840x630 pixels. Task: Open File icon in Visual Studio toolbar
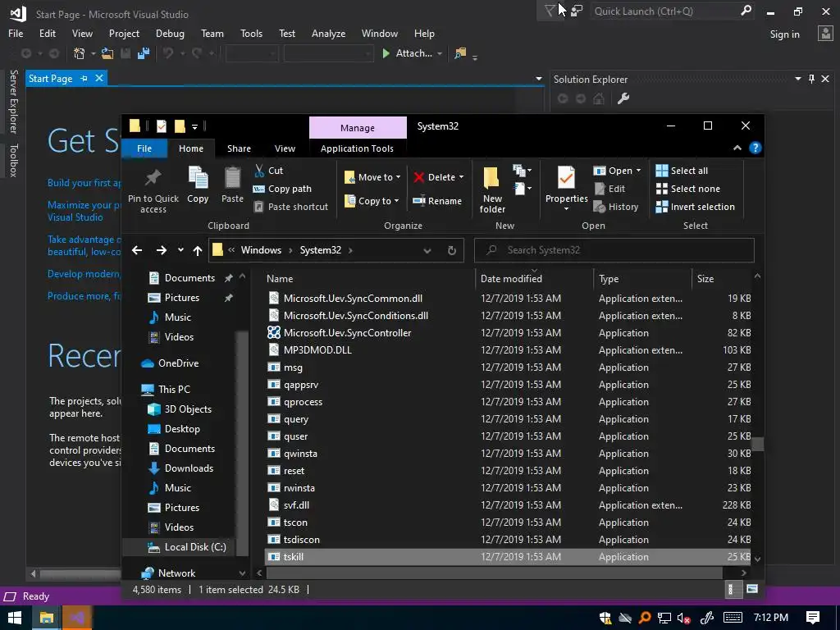107,53
